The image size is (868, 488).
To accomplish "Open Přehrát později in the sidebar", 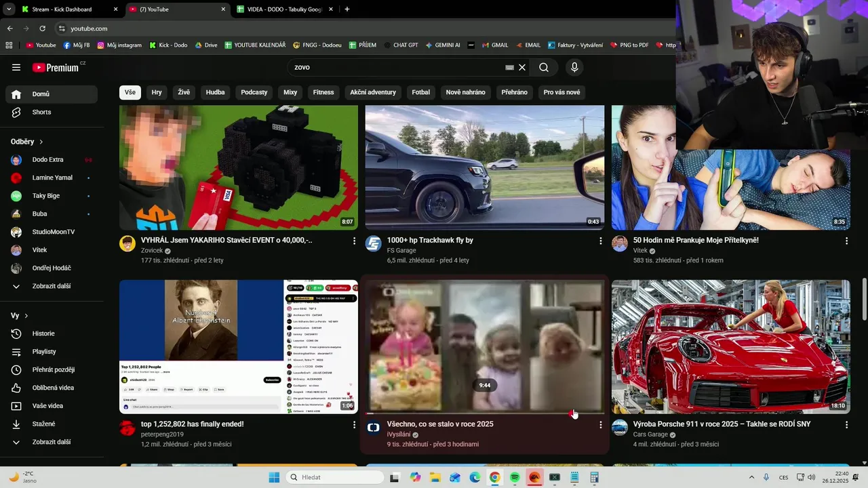I will click(52, 369).
